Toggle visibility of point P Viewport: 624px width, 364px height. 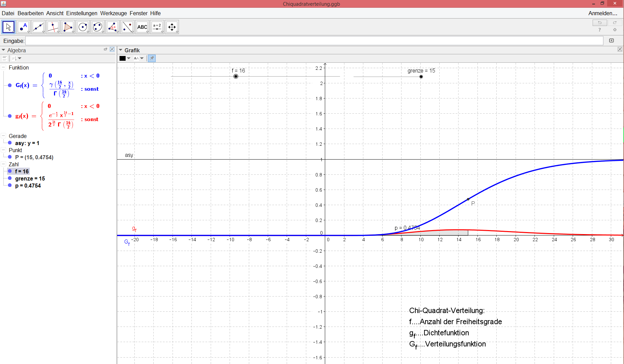[x=10, y=157]
